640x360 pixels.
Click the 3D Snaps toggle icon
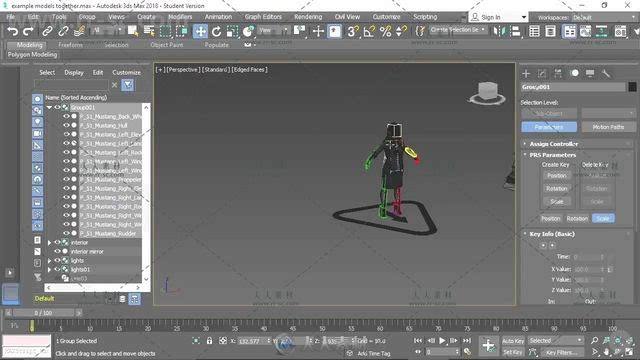tap(353, 31)
